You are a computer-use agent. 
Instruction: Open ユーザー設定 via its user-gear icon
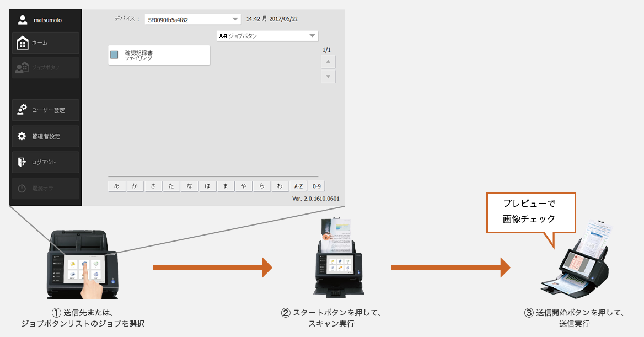(x=22, y=110)
